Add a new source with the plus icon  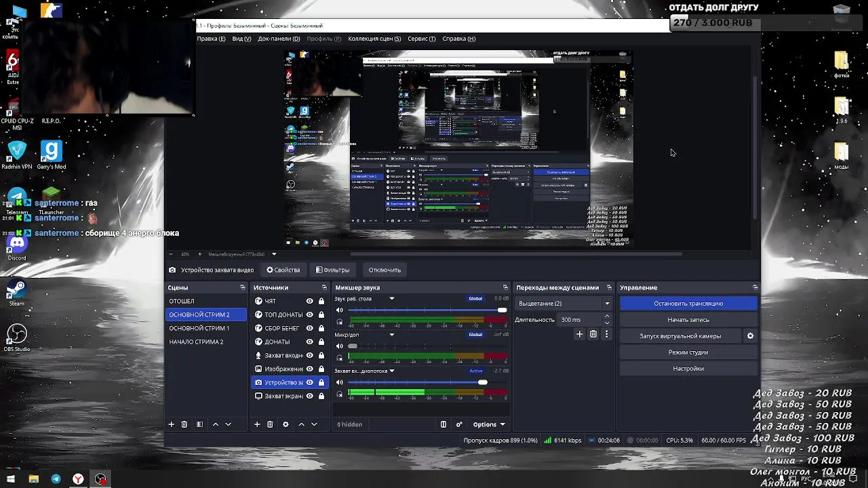257,424
